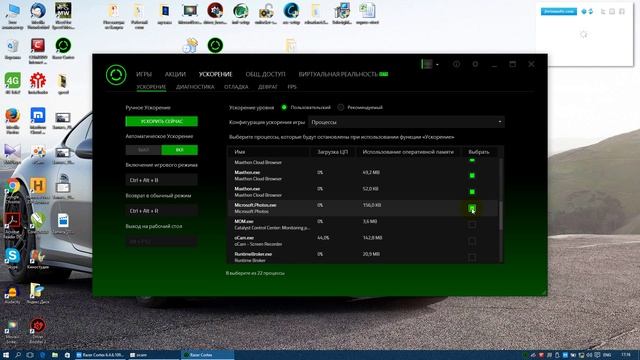Uncheck Maxthon.exe process using 49,2 MB
Image resolution: width=640 pixels, height=360 pixels.
tap(472, 176)
